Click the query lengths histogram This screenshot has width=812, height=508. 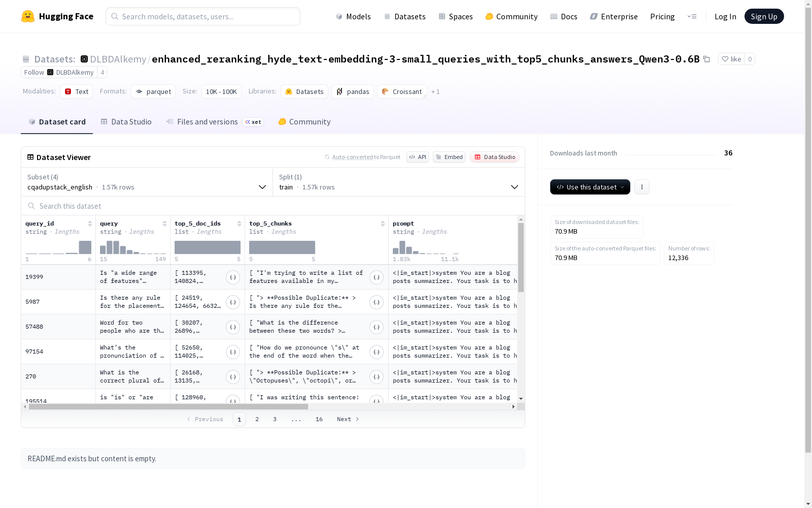pos(133,247)
